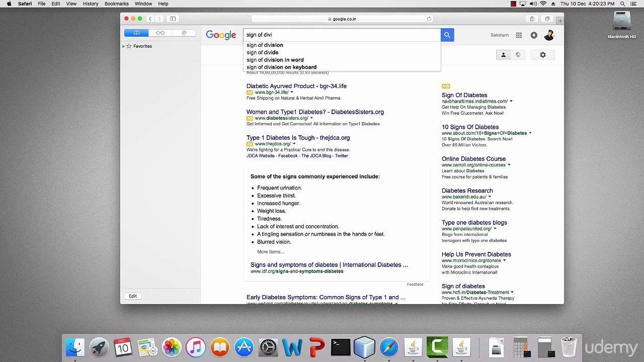Open the Google apps grid
This screenshot has height=362, width=644.
519,35
